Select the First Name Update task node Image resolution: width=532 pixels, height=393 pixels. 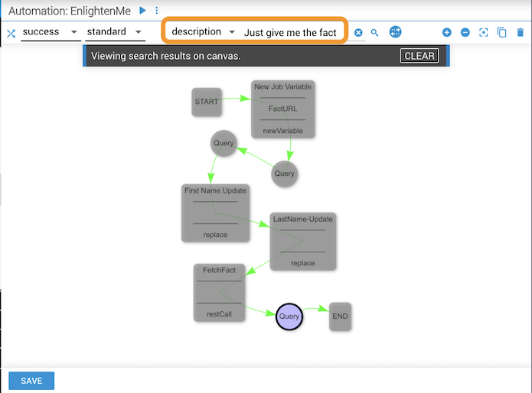(x=215, y=213)
